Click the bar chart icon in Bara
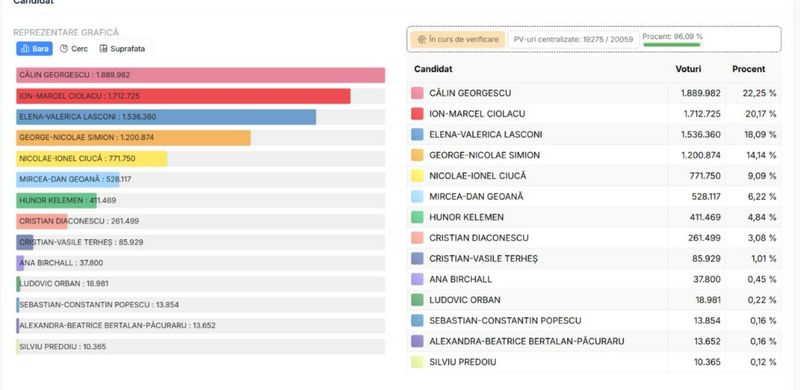Image resolution: width=800 pixels, height=390 pixels. pyautogui.click(x=25, y=48)
